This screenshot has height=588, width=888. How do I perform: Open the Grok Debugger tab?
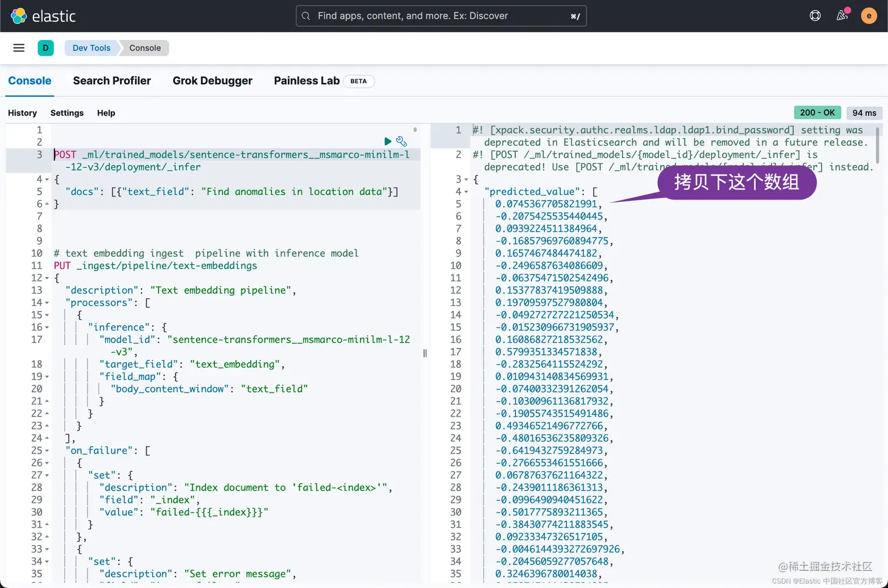coord(213,81)
